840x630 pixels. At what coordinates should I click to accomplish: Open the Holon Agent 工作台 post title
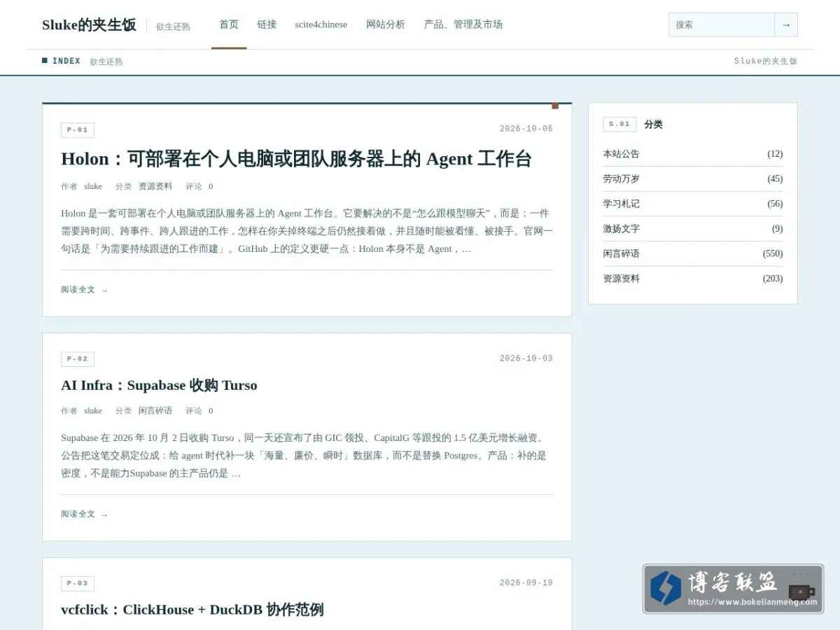296,159
